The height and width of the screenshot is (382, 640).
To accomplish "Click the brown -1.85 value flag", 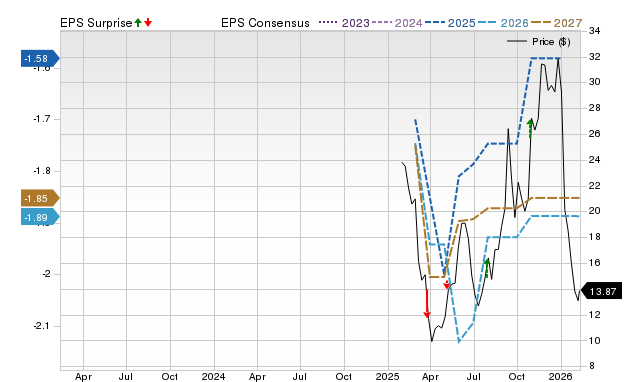I will click(40, 198).
